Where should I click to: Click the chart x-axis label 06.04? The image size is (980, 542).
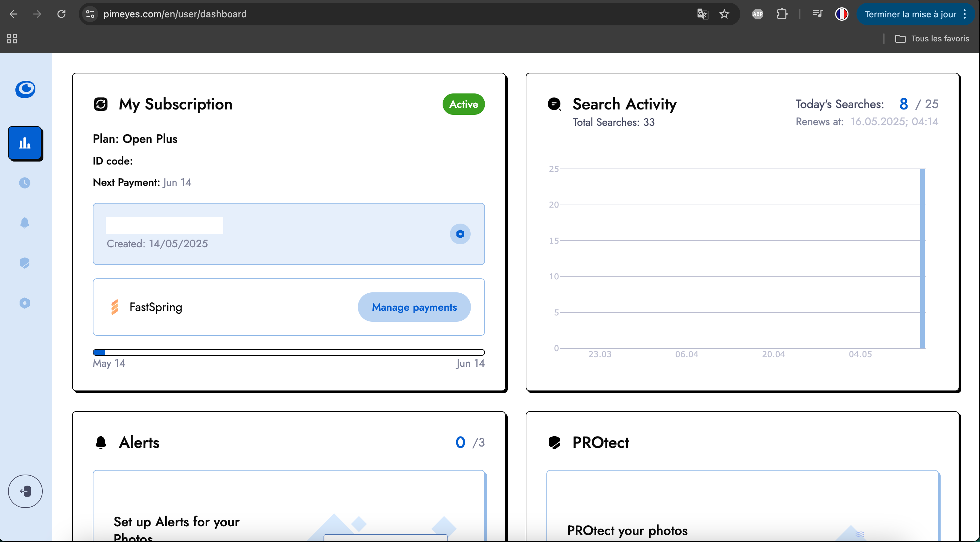pos(687,354)
